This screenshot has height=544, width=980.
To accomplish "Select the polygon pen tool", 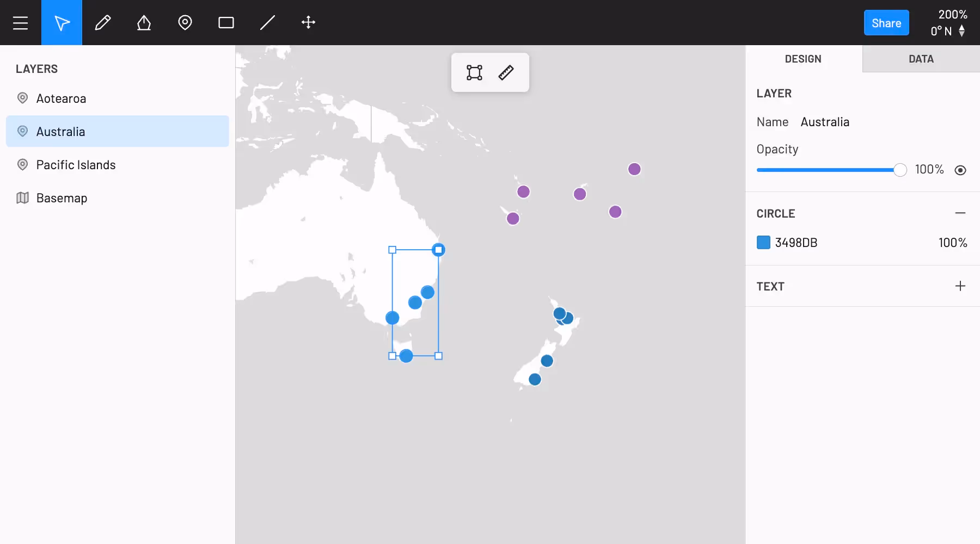I will [x=144, y=23].
